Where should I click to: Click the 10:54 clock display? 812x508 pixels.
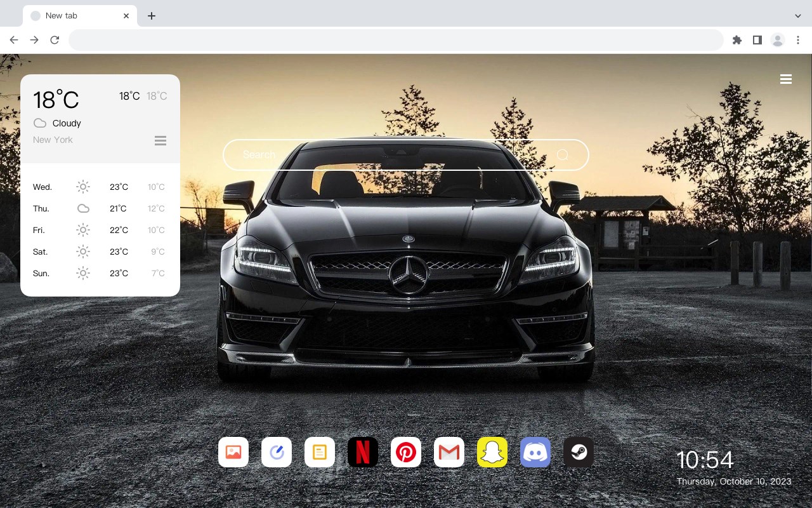point(705,460)
